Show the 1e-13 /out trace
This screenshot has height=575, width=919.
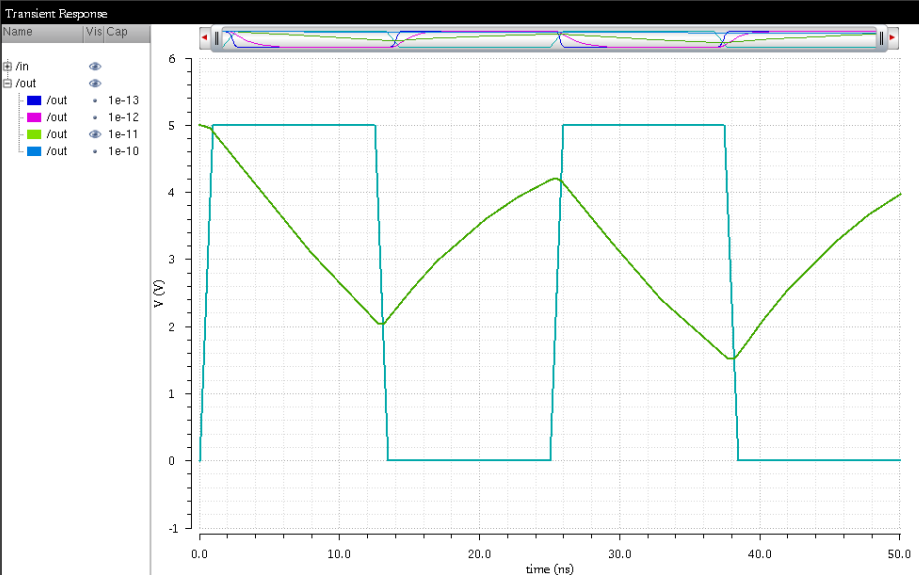coord(95,101)
